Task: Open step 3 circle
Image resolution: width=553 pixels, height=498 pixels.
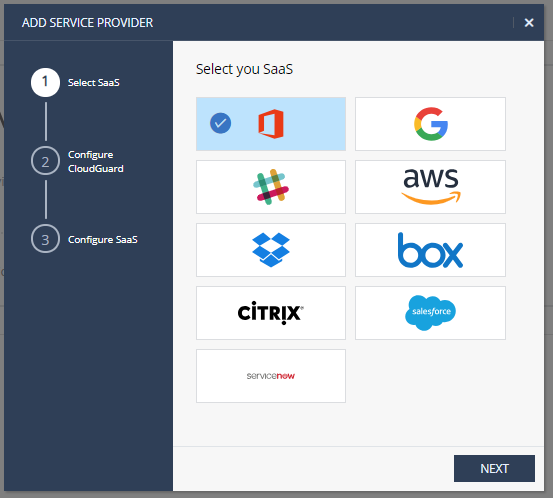Action: coord(45,239)
